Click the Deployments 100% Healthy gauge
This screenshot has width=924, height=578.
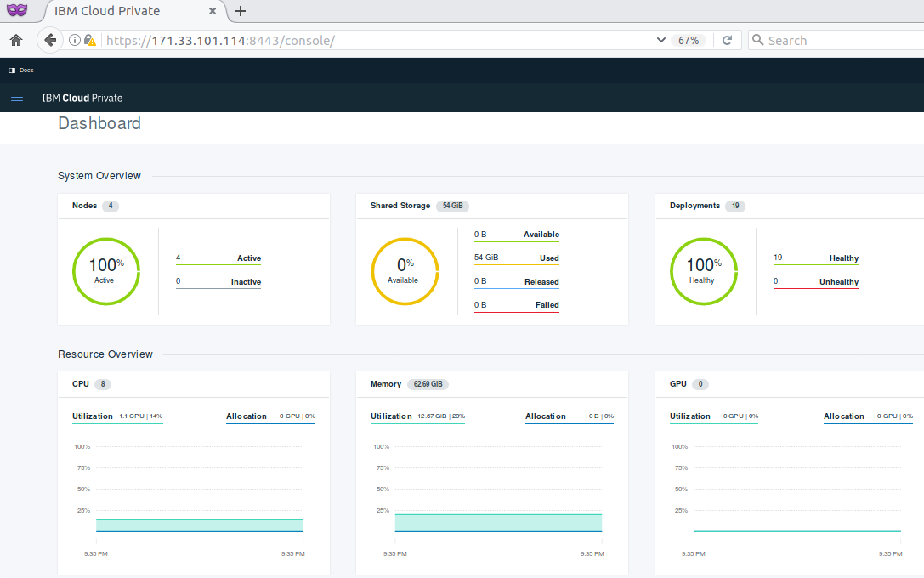[704, 271]
